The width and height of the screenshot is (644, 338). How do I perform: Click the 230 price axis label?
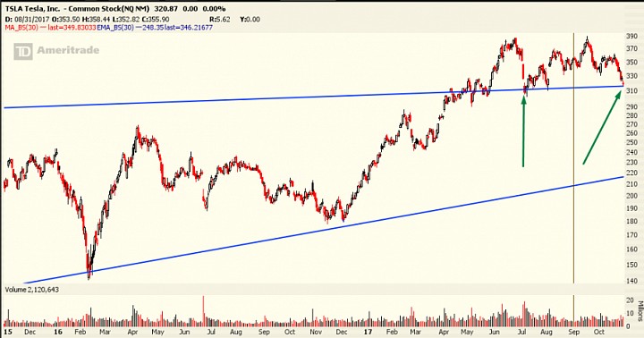point(631,163)
